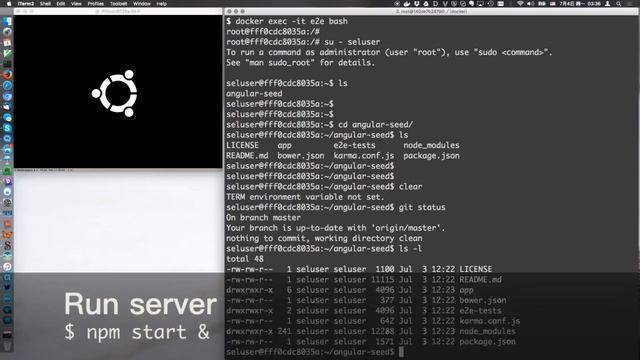Open Skype S icon in the Dock
Viewport: 640px width, 360px height.
(x=7, y=128)
